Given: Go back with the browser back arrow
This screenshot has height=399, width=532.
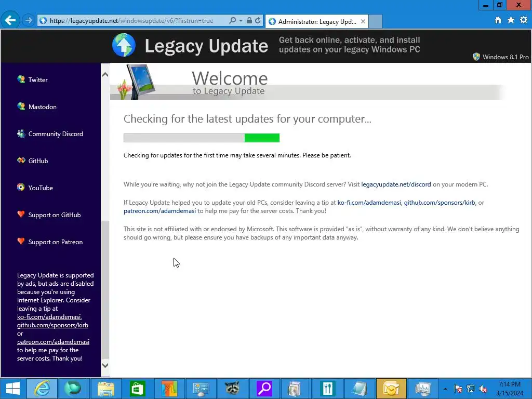Looking at the screenshot, I should (10, 20).
